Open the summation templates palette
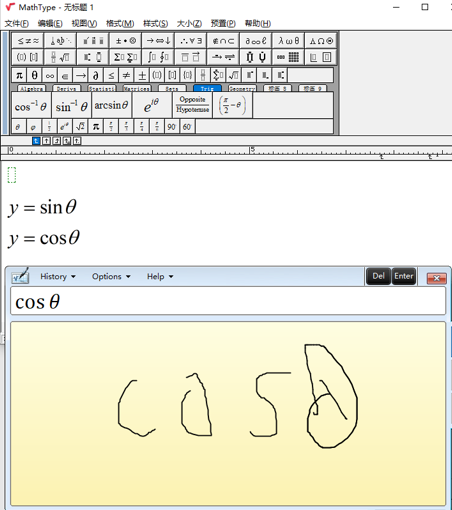 click(x=125, y=57)
